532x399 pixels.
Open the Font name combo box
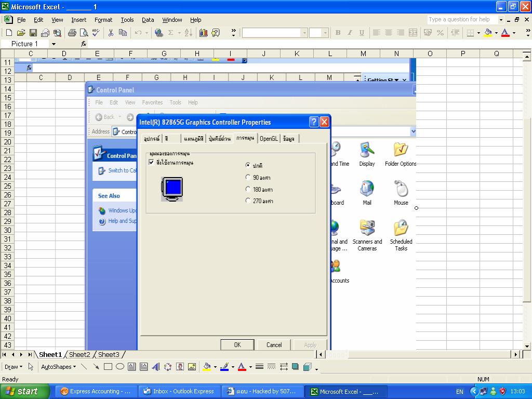pos(274,33)
